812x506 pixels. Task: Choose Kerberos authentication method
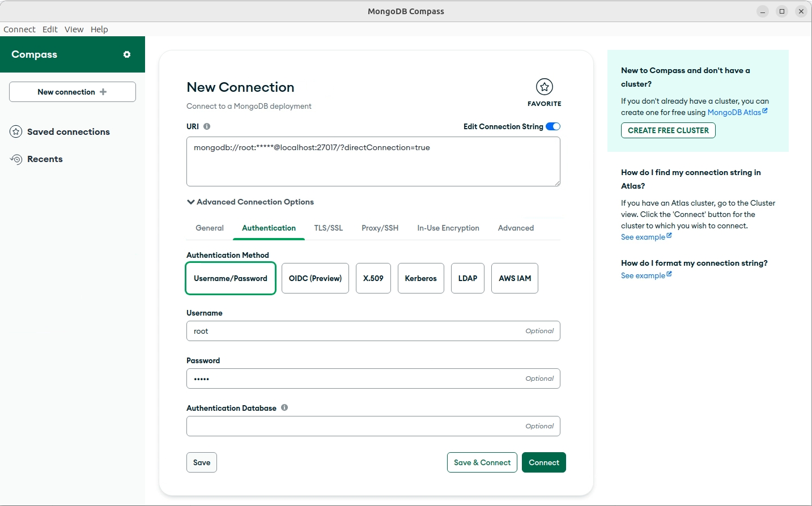(420, 278)
